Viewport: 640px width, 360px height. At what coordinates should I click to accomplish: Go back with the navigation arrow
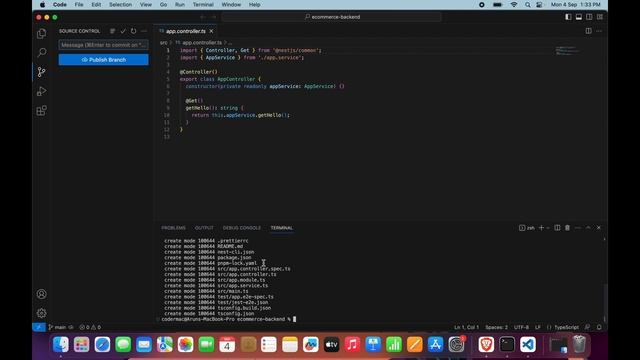coord(203,17)
